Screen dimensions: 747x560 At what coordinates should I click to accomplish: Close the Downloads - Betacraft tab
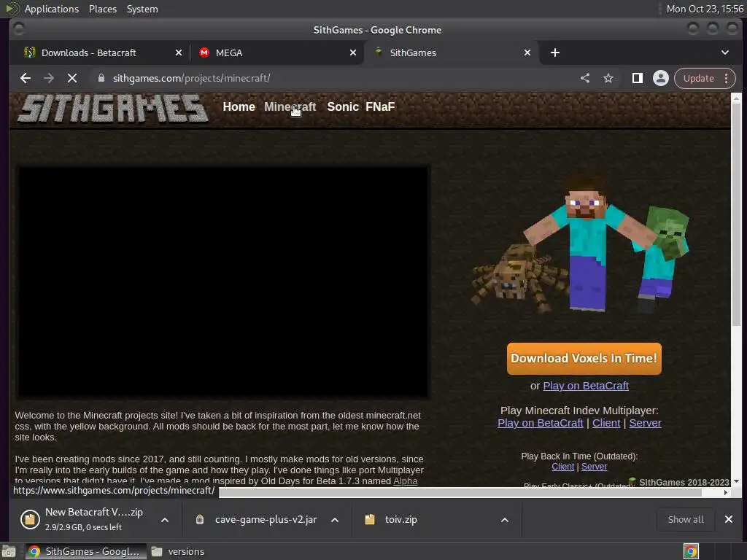coord(179,52)
